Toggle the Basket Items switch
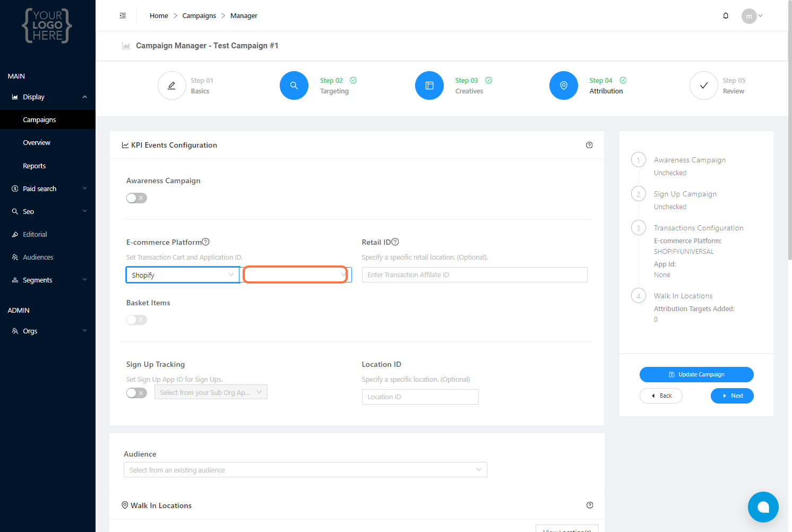The width and height of the screenshot is (792, 532). [136, 320]
